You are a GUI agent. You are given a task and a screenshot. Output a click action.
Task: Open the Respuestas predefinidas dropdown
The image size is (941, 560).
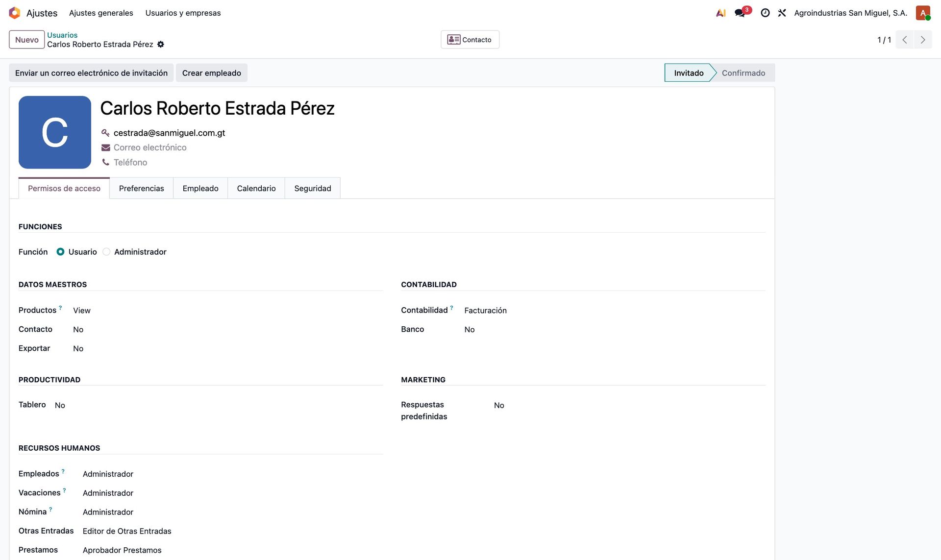629,405
